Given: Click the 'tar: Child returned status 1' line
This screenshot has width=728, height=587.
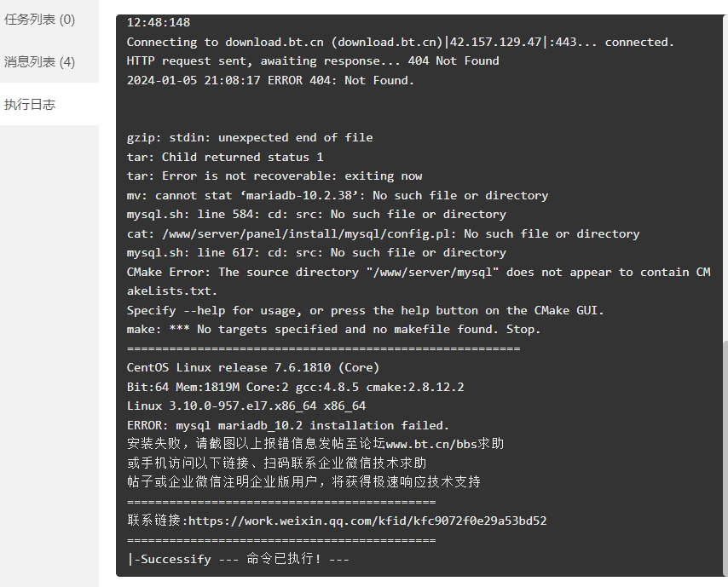Looking at the screenshot, I should pos(225,157).
